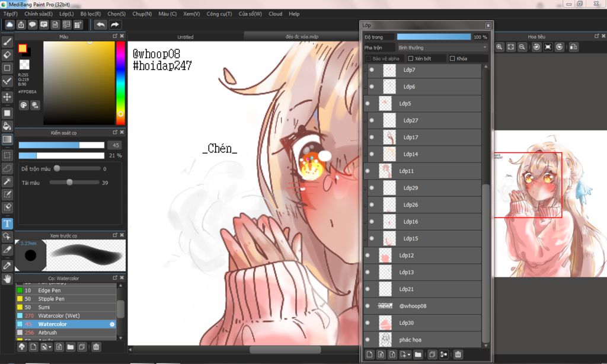Open the Chỉnh sửa(E) menu
Screen dimensions: 607x364
click(39, 14)
